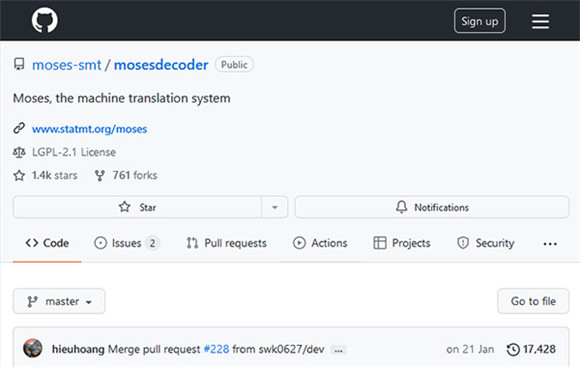Screen dimensions: 580x367
Task: Open the hamburger navigation menu
Action: click(x=540, y=21)
